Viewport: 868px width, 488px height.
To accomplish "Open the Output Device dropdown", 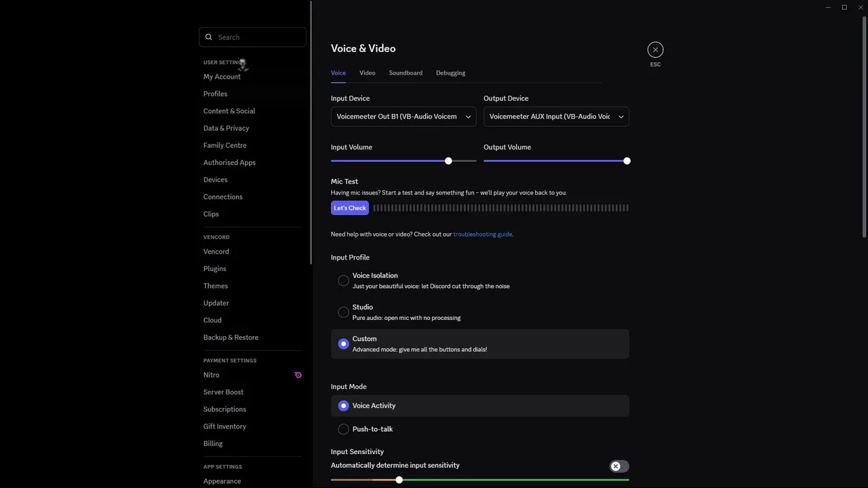I will pyautogui.click(x=555, y=117).
